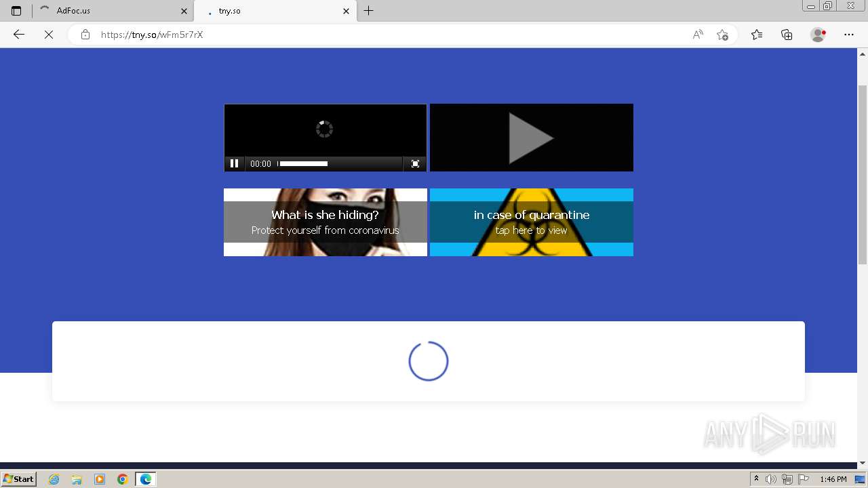This screenshot has width=868, height=488.
Task: Open the tab actions menu icon
Action: coord(16,11)
